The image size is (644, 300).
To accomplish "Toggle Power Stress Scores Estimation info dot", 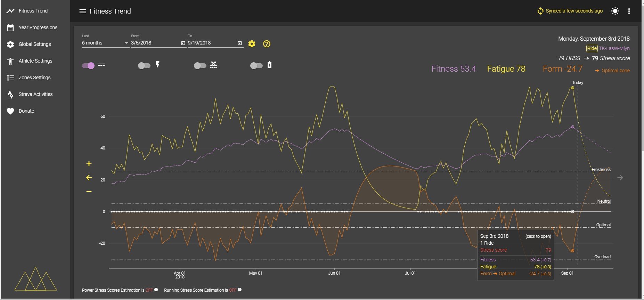I will click(x=156, y=290).
